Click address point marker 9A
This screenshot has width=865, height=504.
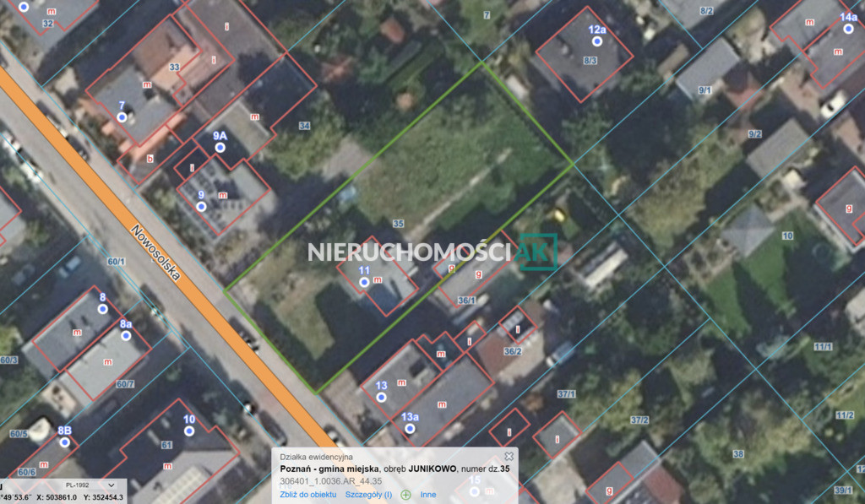220,148
